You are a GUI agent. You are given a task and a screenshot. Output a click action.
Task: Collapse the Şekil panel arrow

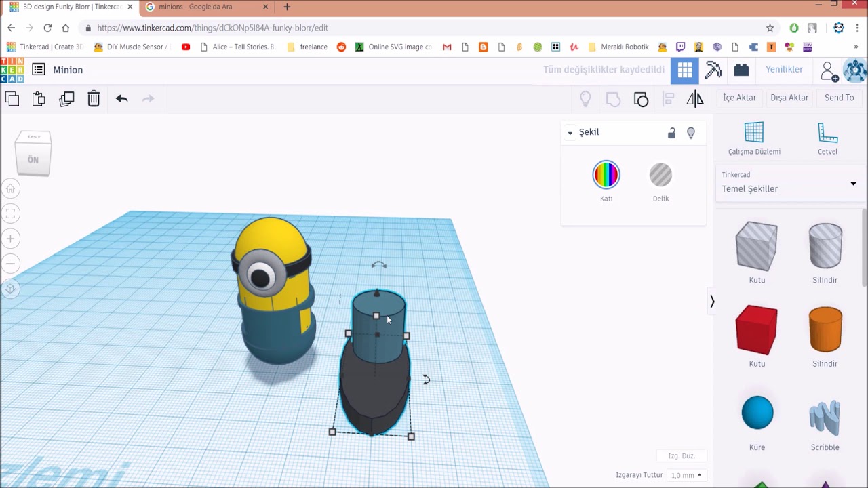pos(570,133)
